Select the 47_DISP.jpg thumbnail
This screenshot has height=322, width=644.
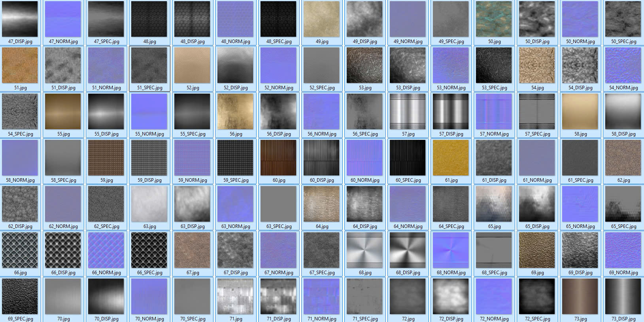coord(20,19)
